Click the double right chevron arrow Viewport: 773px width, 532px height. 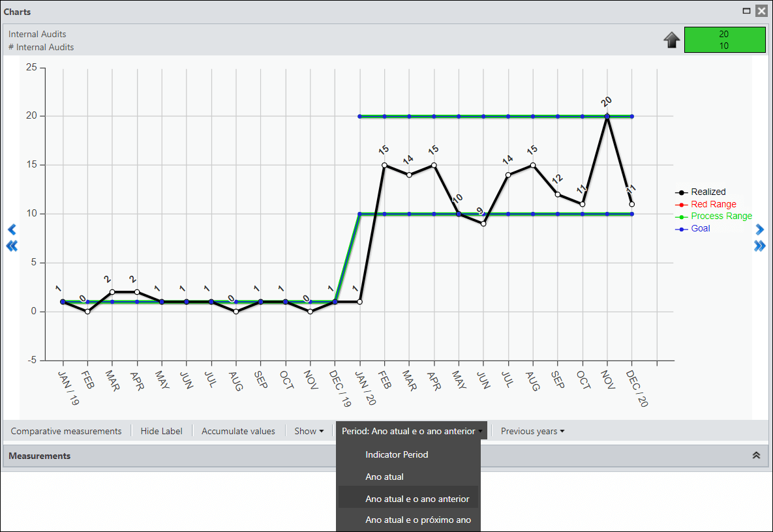760,246
